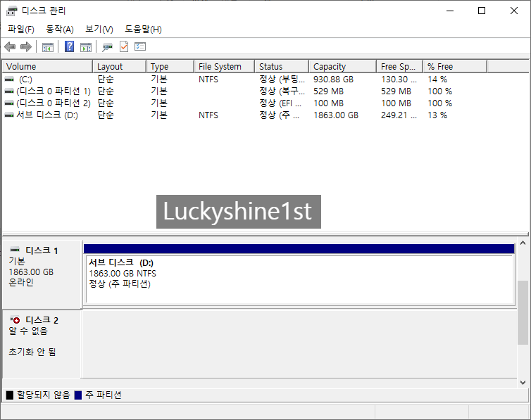This screenshot has width=531, height=420.
Task: Click the 529 MB capacity cell
Action: click(328, 91)
